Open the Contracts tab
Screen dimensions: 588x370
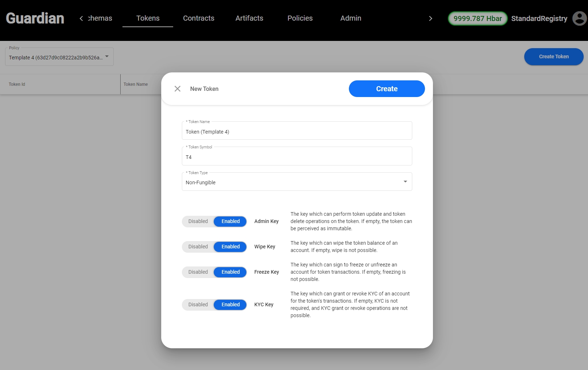point(199,18)
